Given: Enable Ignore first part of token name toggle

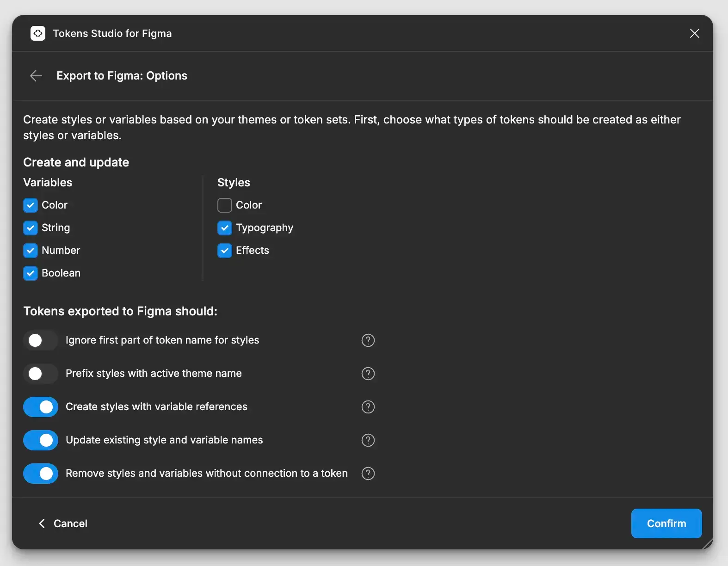Looking at the screenshot, I should 41,340.
